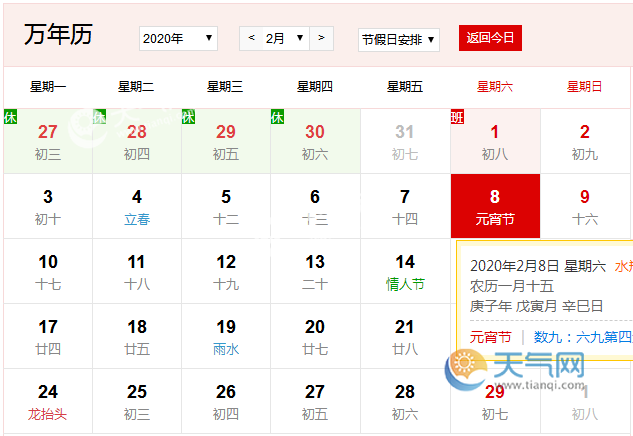Select February 20 廿七 cell
The image size is (633, 436).
pos(315,336)
